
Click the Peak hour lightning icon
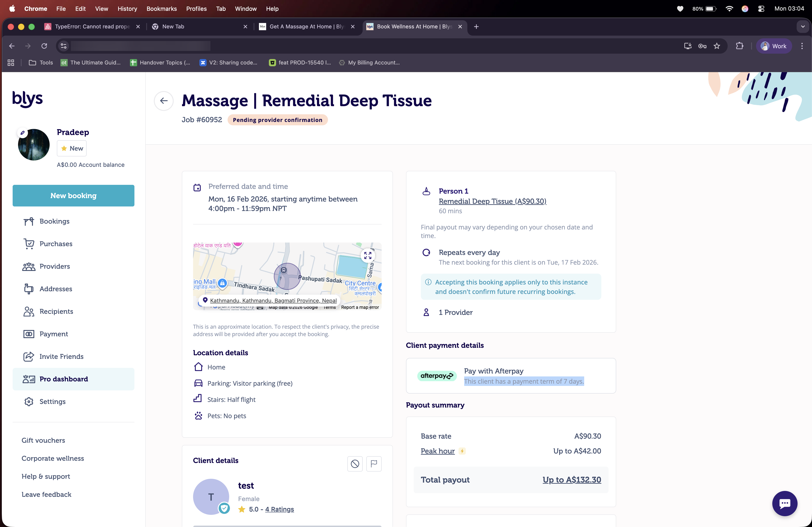(x=462, y=451)
